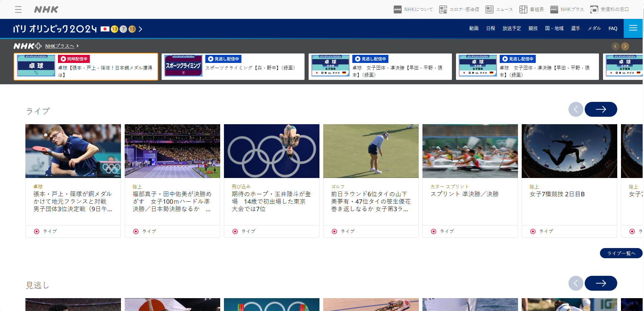Open the diving live thumbnail with Olympic rings
This screenshot has width=644, height=311.
point(271,151)
